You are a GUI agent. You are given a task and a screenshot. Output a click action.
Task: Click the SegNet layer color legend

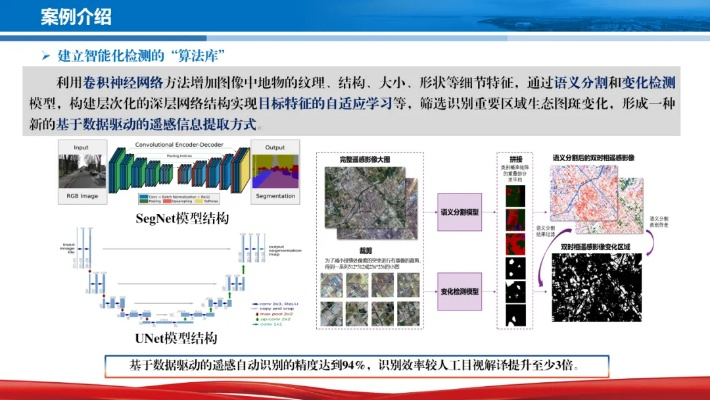[179, 199]
